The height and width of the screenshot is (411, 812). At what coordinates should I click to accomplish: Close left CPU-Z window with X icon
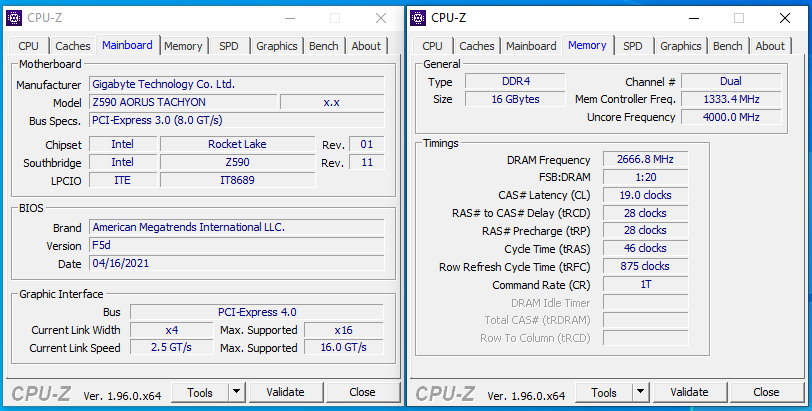point(381,18)
